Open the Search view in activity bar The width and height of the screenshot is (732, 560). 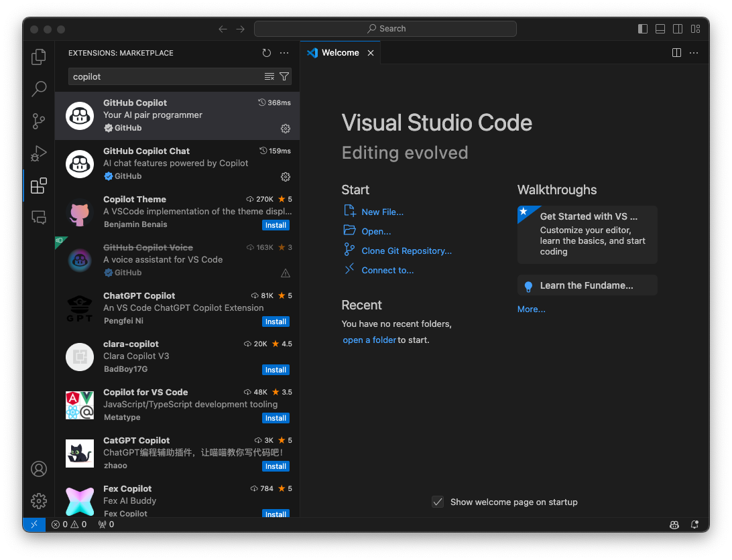(39, 88)
